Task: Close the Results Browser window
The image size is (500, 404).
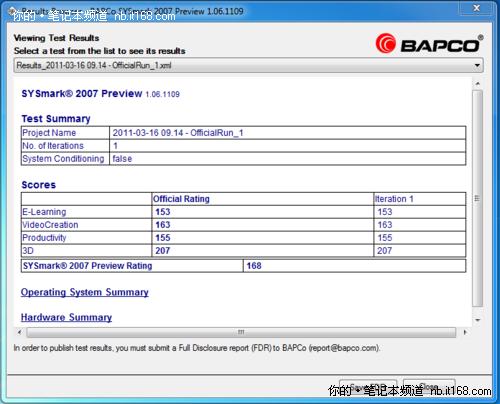Action: [477, 8]
